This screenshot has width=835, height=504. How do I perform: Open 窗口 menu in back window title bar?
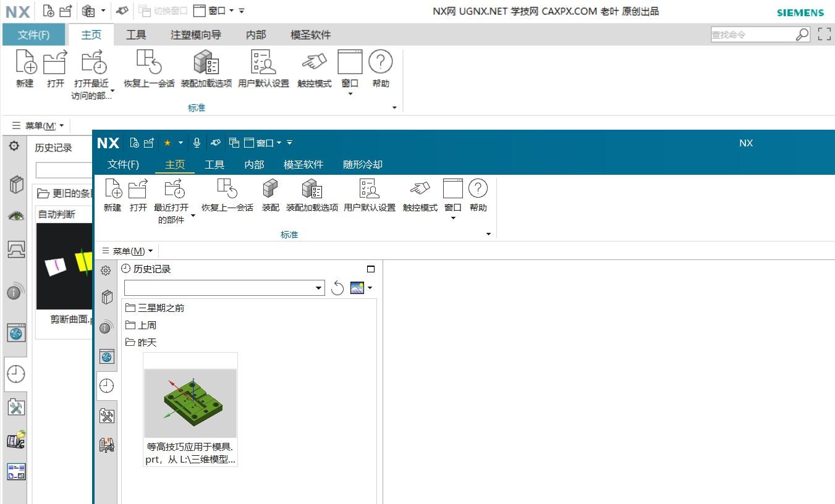pyautogui.click(x=214, y=10)
